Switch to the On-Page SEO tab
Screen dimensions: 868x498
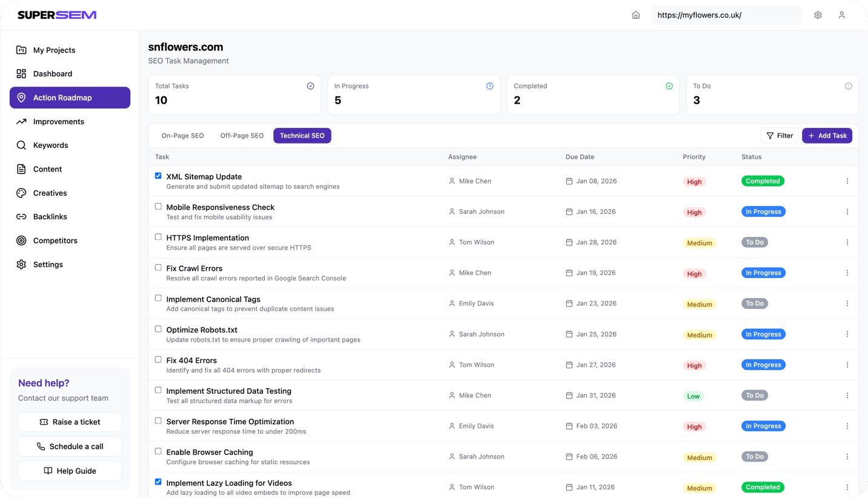(x=182, y=135)
